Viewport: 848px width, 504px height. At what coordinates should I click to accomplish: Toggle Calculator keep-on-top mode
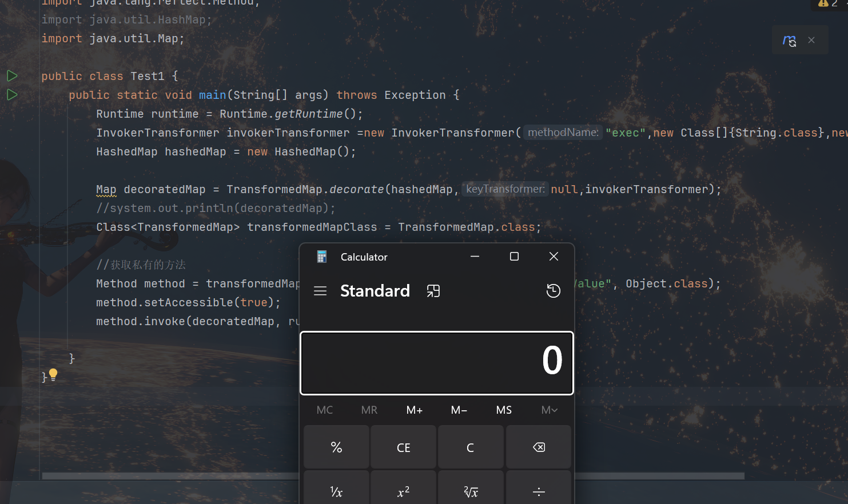[433, 291]
